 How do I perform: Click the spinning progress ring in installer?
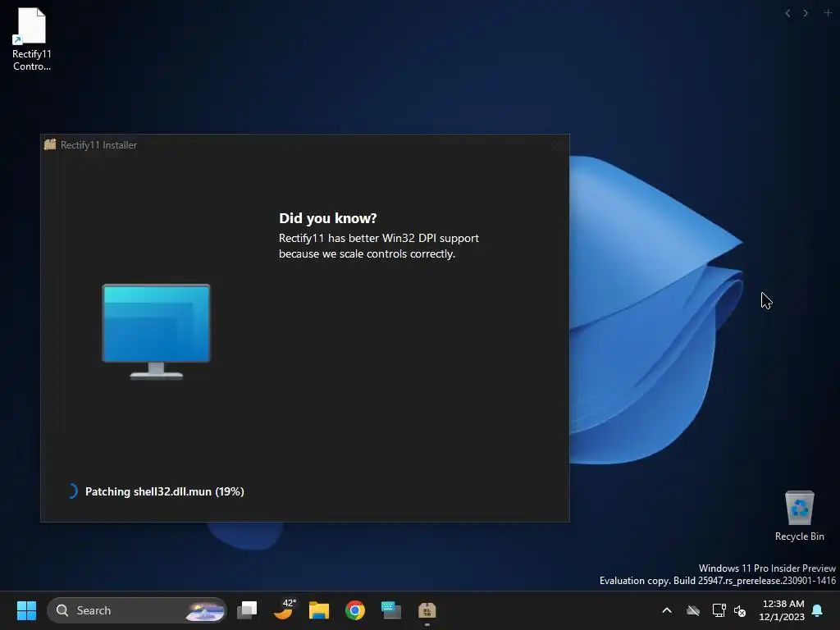coord(72,491)
